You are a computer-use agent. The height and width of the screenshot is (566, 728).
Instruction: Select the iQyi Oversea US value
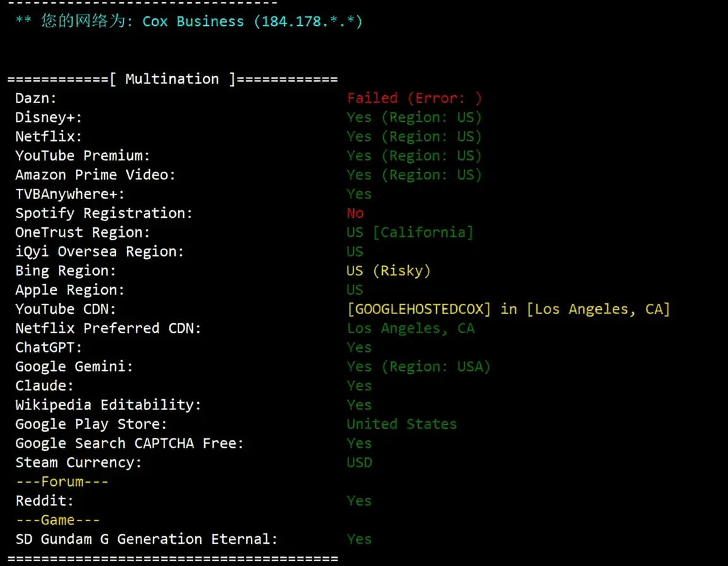[355, 251]
